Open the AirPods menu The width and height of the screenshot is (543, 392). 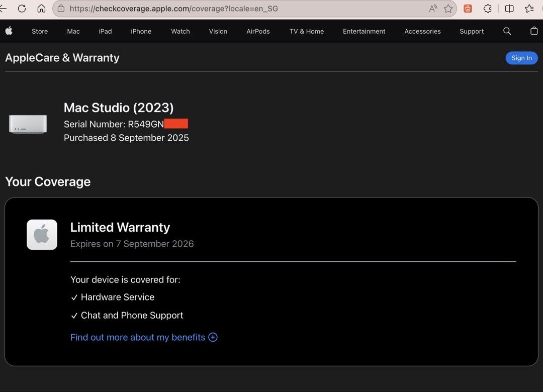point(258,31)
